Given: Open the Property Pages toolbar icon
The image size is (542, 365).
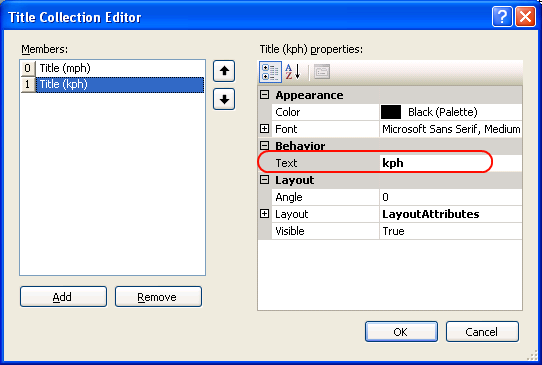Looking at the screenshot, I should (322, 72).
